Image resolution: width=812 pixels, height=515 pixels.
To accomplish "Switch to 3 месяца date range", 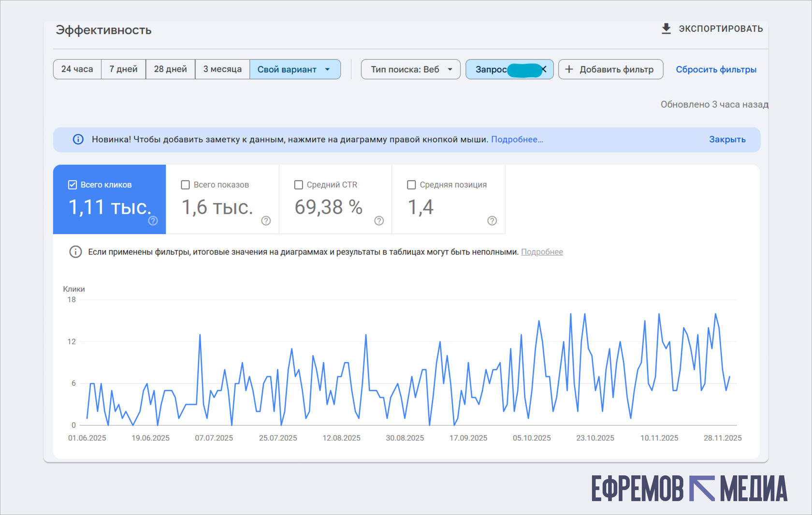I will [222, 69].
